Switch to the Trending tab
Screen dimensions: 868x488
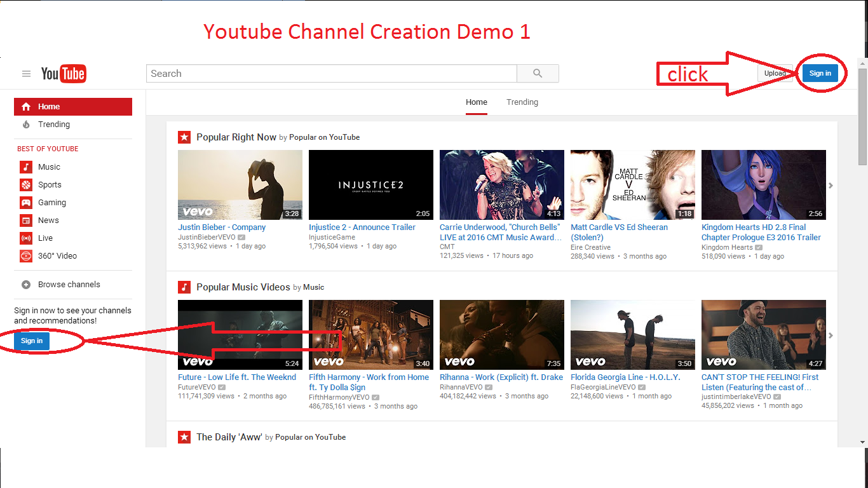tap(522, 102)
